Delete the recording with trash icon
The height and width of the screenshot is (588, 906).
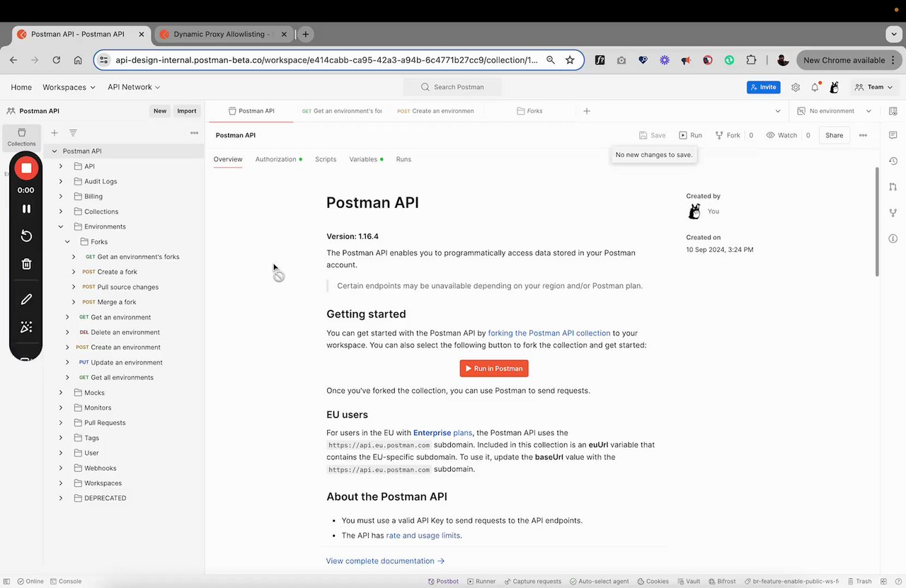point(26,264)
